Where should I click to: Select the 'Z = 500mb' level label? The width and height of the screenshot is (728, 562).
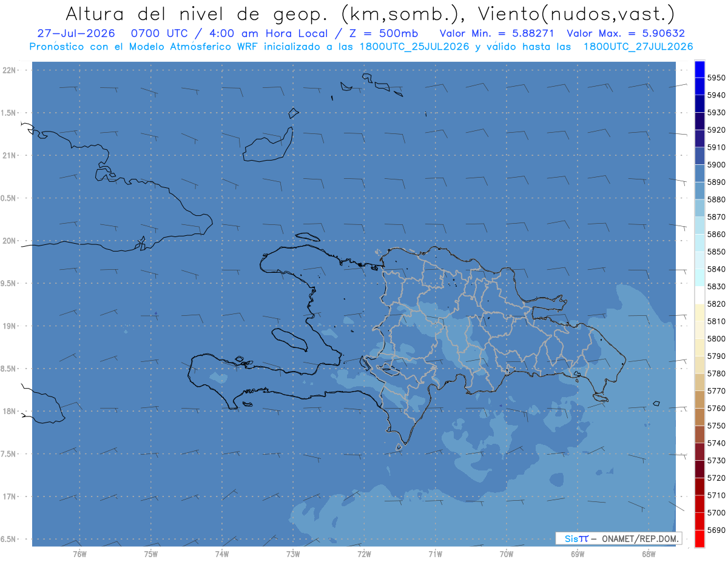[385, 33]
